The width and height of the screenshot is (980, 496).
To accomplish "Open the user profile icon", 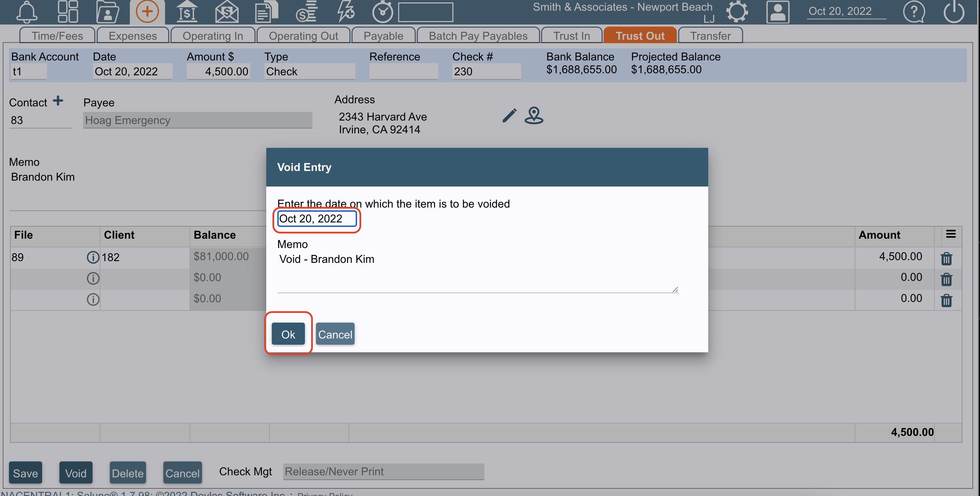I will (778, 11).
